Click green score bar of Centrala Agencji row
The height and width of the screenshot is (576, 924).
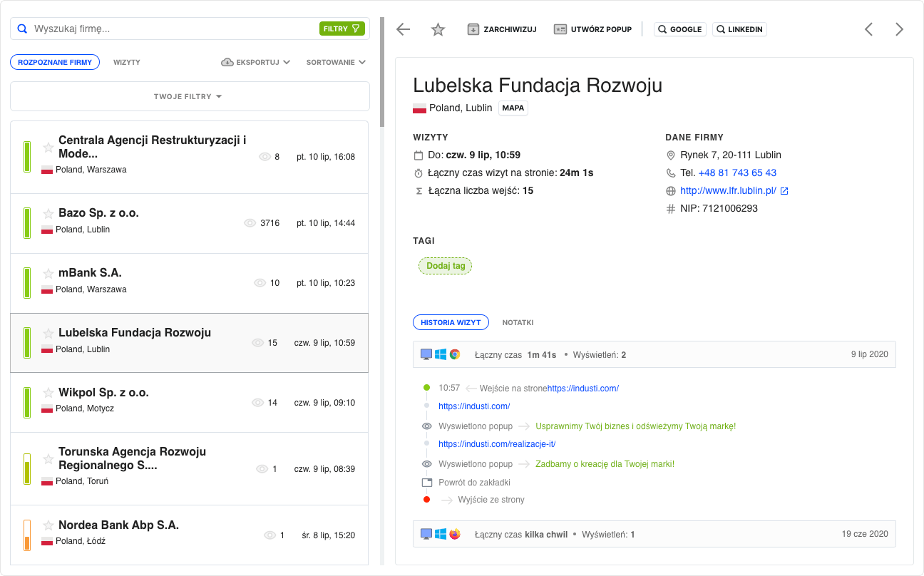pyautogui.click(x=27, y=157)
